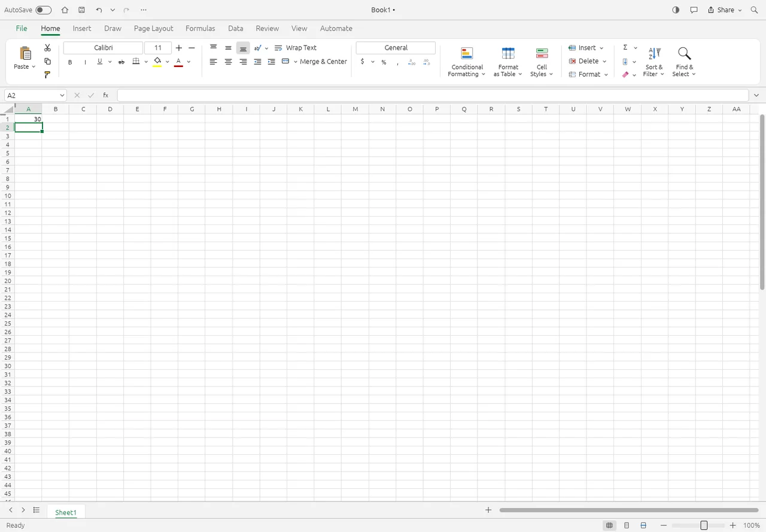Click the AutoSum sigma icon
This screenshot has height=532, width=766.
(x=625, y=47)
